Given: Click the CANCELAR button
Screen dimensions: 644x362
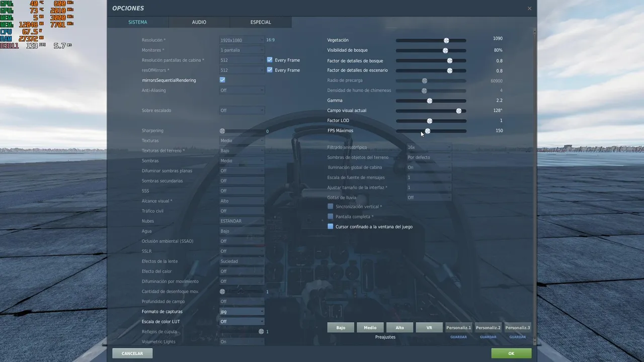Looking at the screenshot, I should click(x=132, y=353).
